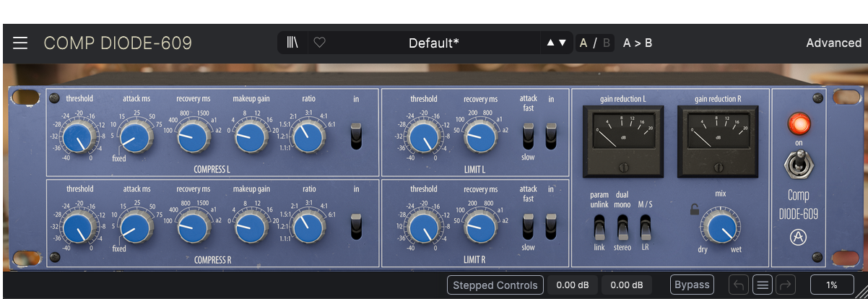Select next preset with down arrow
Image resolution: width=868 pixels, height=299 pixels.
563,43
